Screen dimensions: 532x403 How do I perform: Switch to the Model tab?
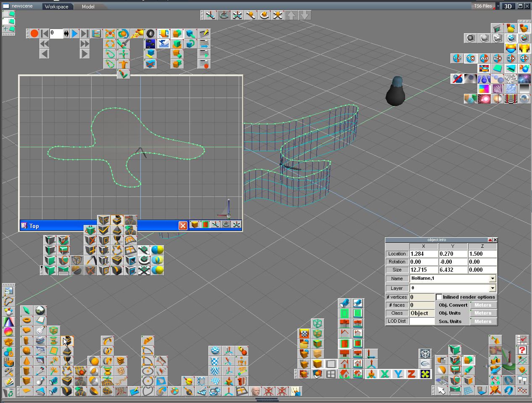point(88,7)
